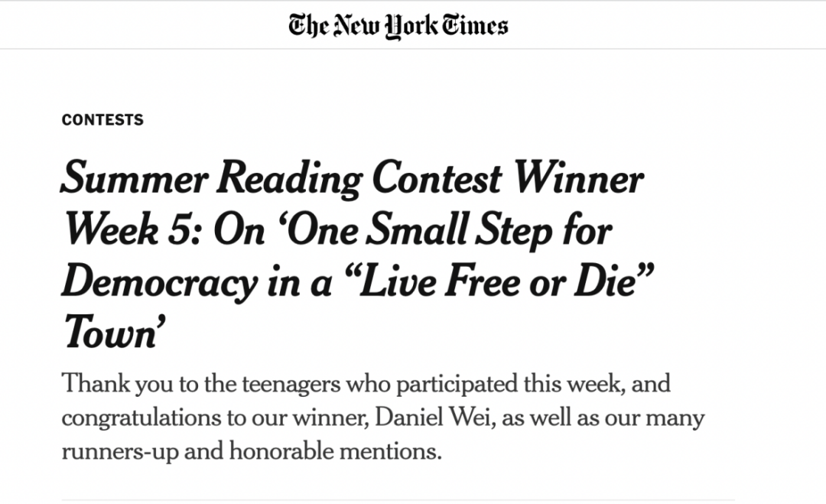Click the word "Contest" in the headline
Image resolution: width=826 pixels, height=504 pixels.
coord(437,178)
